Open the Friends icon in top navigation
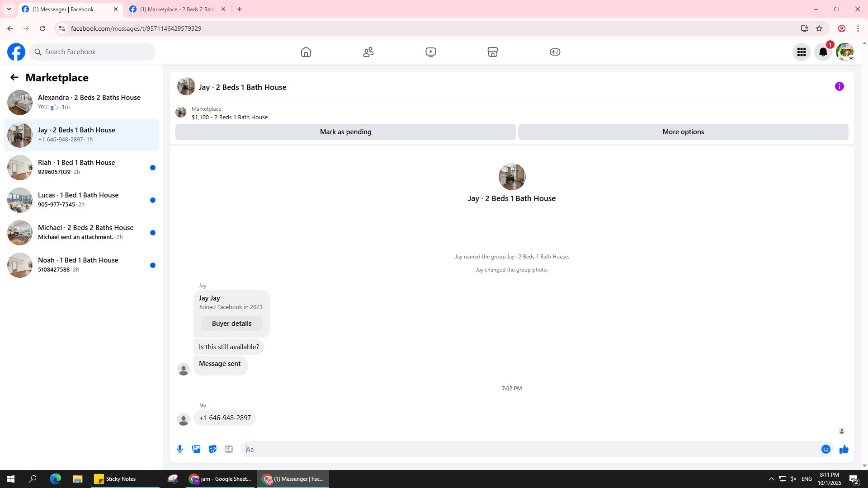 coord(368,52)
